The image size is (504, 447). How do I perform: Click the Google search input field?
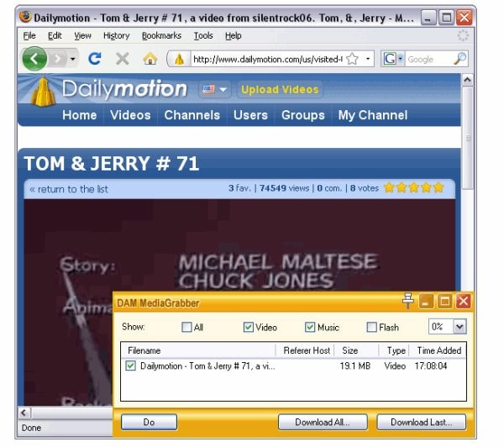[x=428, y=59]
